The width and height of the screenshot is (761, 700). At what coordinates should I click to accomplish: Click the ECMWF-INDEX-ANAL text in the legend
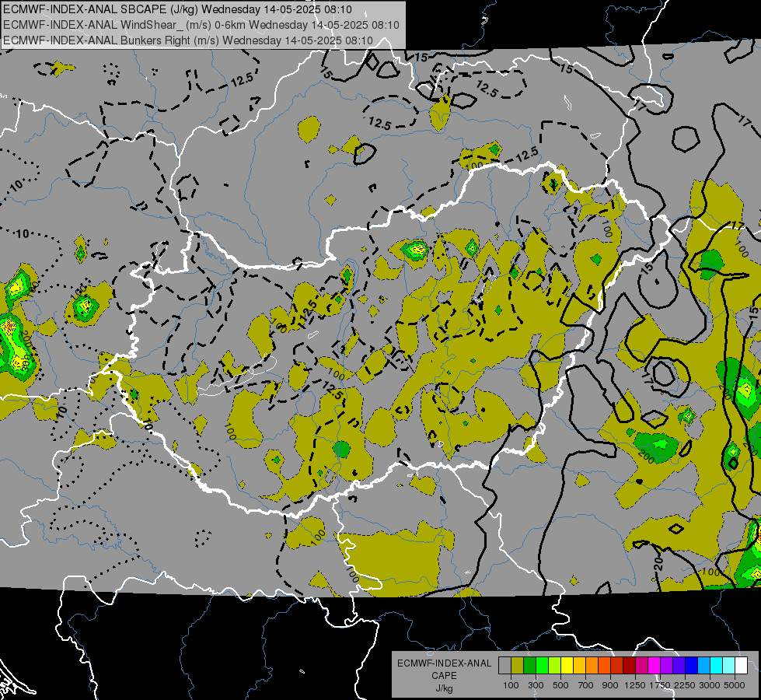tap(444, 663)
